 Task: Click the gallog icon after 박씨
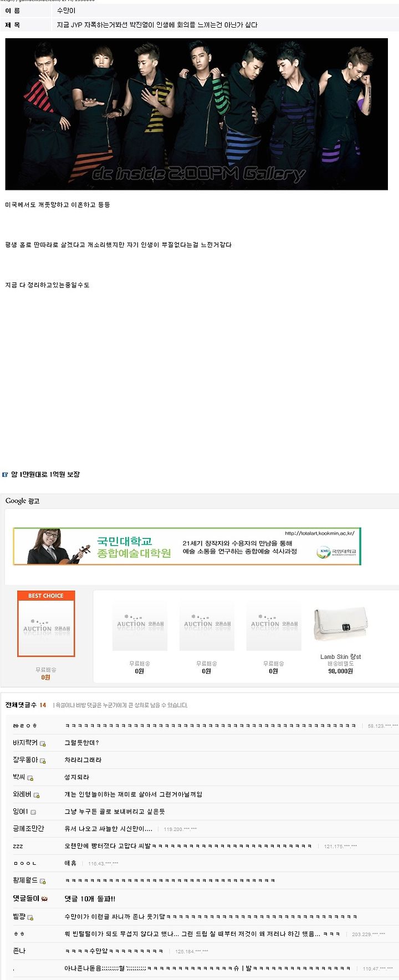[30, 778]
